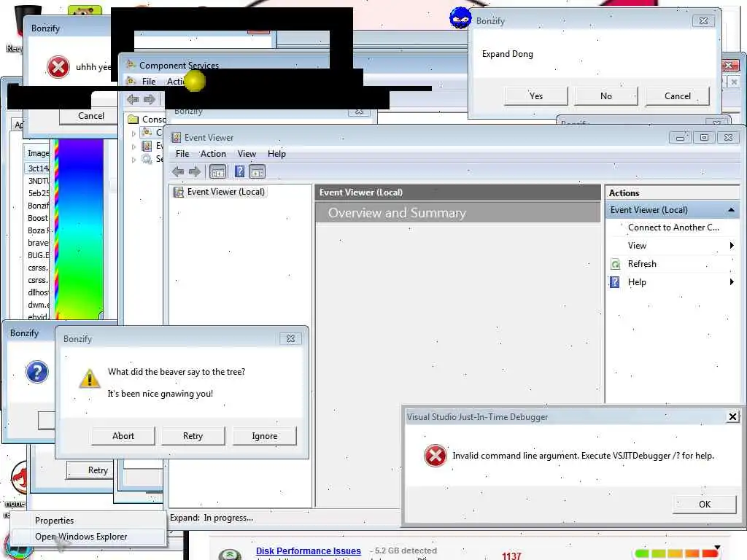
Task: Click the partially hidden Retry button behind dialogs
Action: 91,470
